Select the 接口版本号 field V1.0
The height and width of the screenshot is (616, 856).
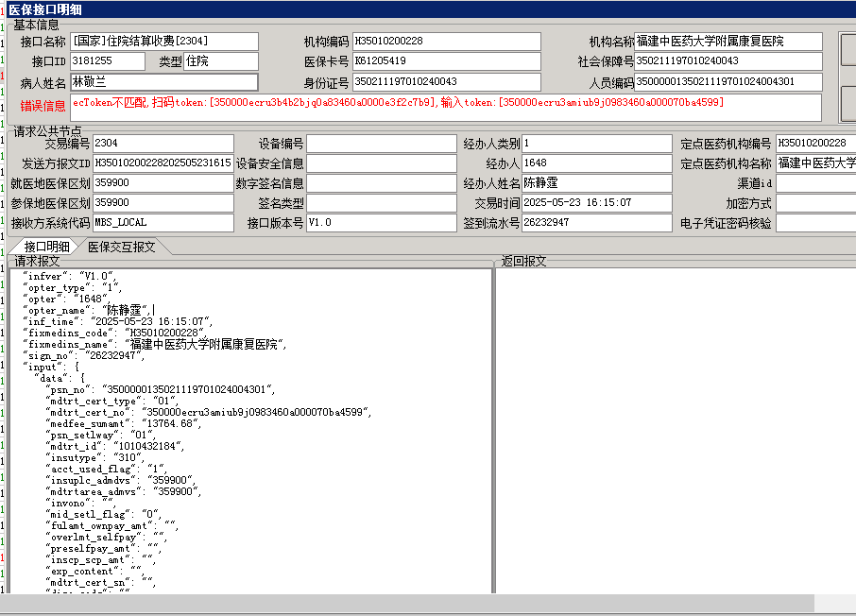pyautogui.click(x=382, y=223)
